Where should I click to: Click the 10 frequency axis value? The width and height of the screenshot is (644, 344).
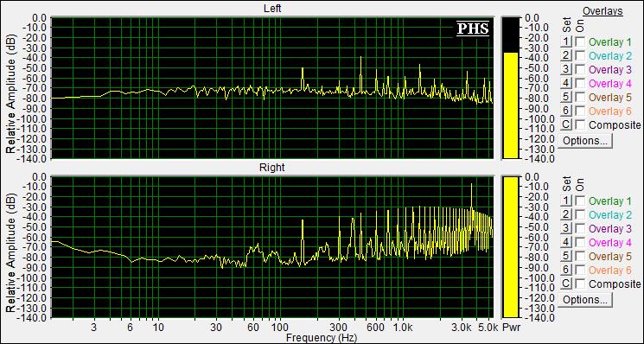click(158, 328)
